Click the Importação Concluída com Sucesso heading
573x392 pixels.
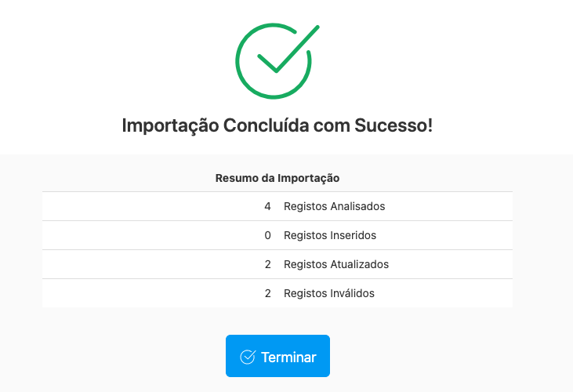click(277, 125)
